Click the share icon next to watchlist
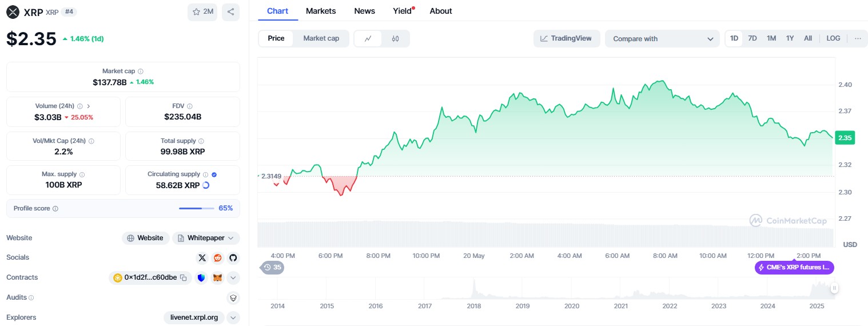The image size is (868, 326). [230, 12]
